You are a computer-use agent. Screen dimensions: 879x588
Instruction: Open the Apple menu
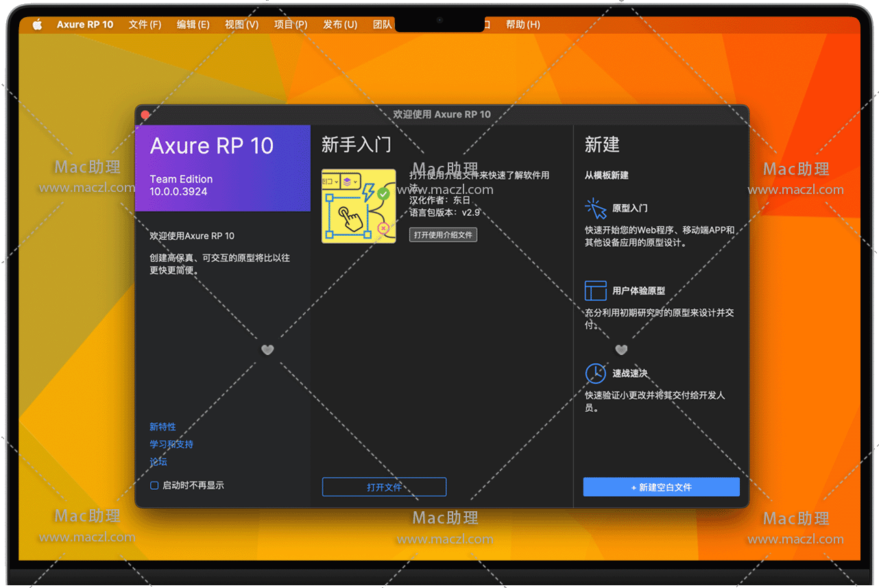[x=37, y=25]
